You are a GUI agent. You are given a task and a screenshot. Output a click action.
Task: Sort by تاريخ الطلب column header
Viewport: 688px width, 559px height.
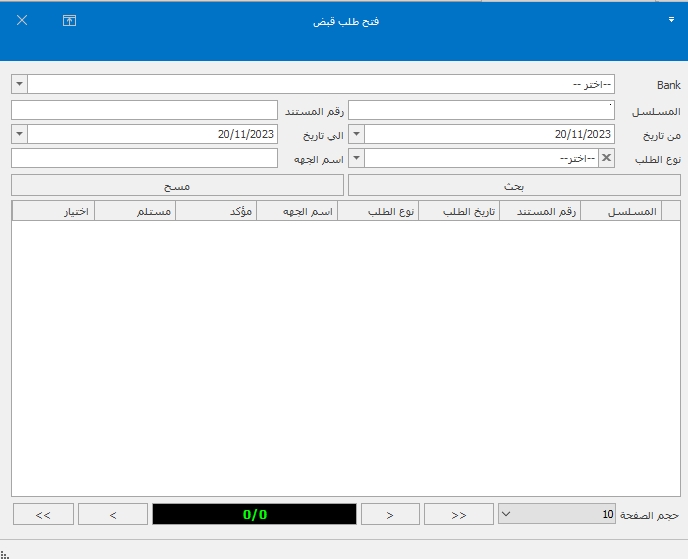pyautogui.click(x=458, y=211)
